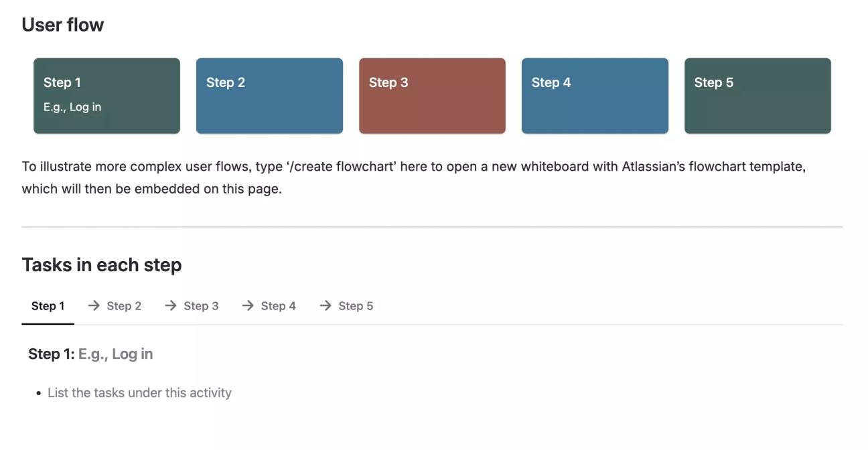Click the arrow icon before Step 4 tab
Image resolution: width=868 pixels, height=450 pixels.
247,305
